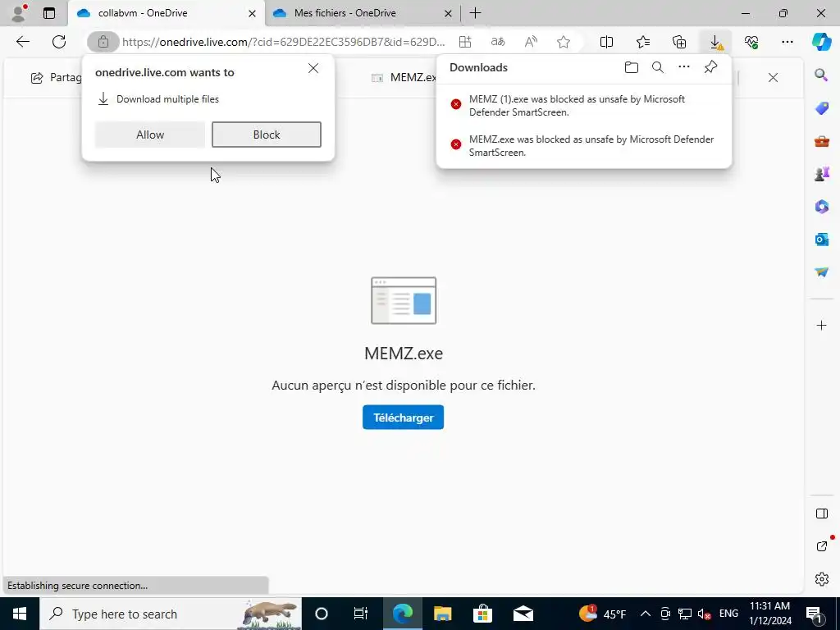Click the muted volume tray icon

pyautogui.click(x=705, y=614)
